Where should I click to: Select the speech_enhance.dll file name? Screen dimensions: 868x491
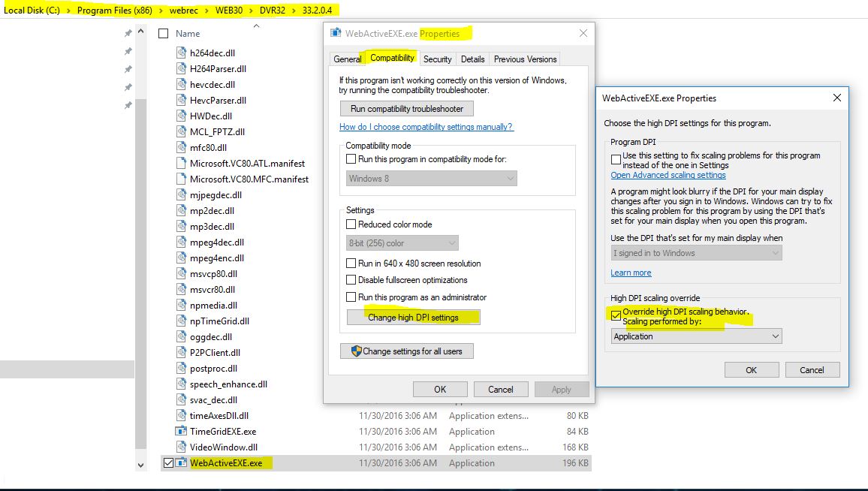228,384
